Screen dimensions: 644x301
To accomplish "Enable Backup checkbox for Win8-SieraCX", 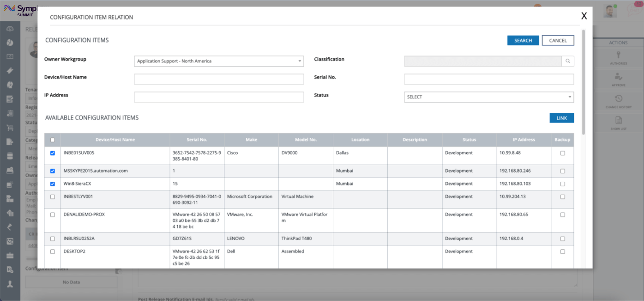I will point(562,184).
